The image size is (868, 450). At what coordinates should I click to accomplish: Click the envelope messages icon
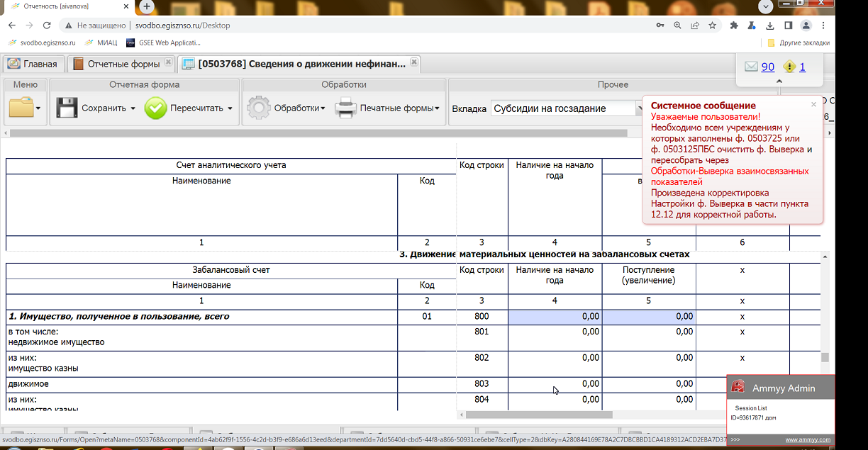tap(751, 67)
